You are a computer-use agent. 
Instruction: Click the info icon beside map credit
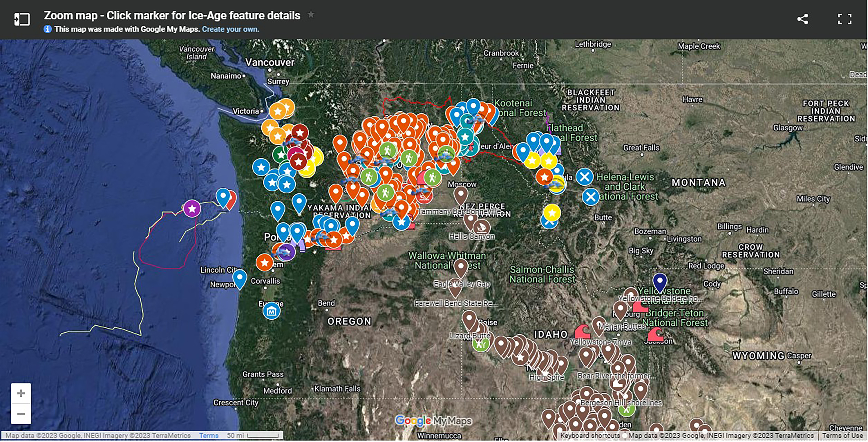click(48, 29)
